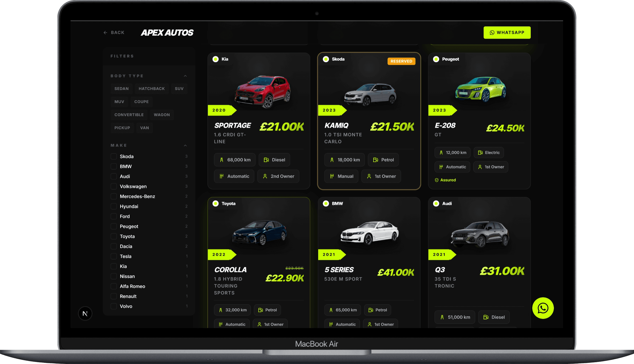The width and height of the screenshot is (634, 364).
Task: Click the Diesel fuel icon on the Q3 card
Action: 486,317
